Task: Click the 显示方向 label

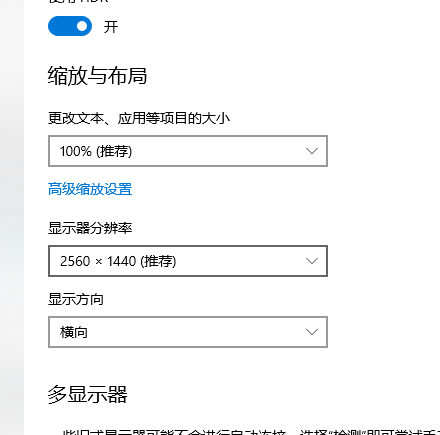Action: tap(76, 299)
